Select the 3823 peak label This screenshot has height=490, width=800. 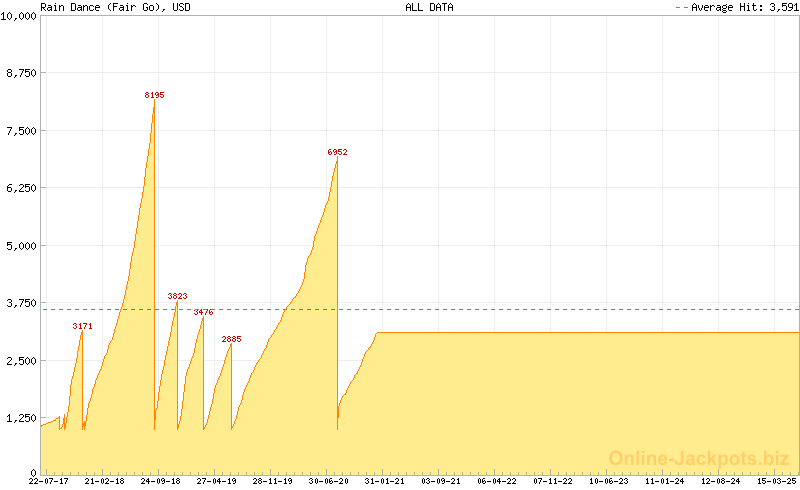point(177,296)
